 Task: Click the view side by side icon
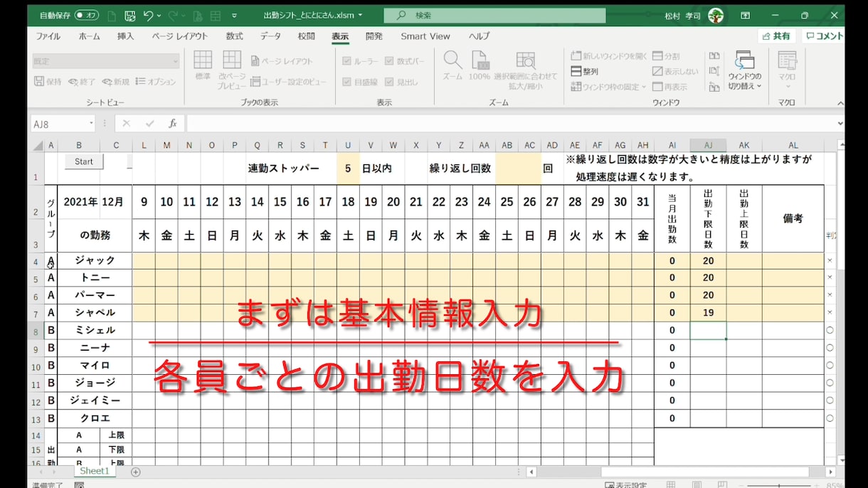pos(714,55)
